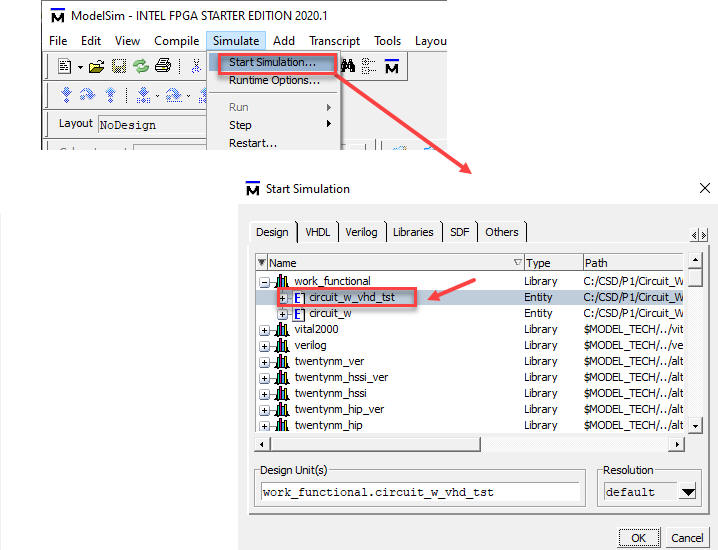718x550 pixels.
Task: Click the list vertical scrollbar up arrow
Action: (695, 260)
